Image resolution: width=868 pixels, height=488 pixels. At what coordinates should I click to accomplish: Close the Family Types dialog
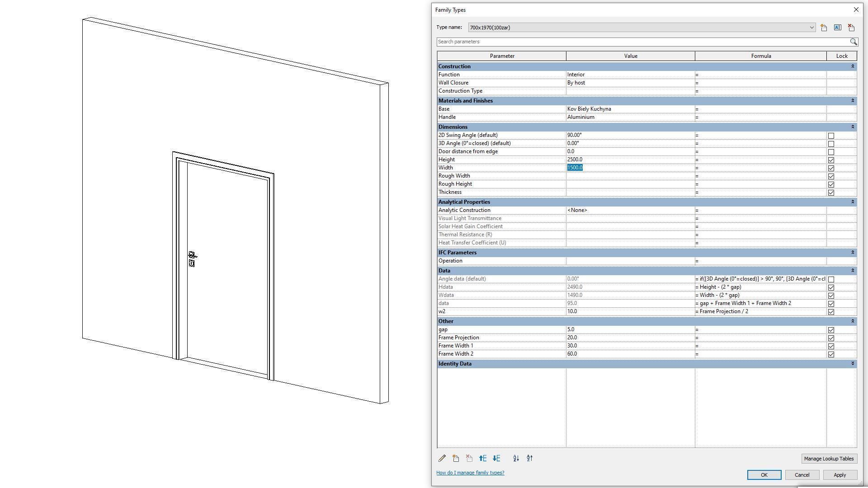tap(856, 9)
